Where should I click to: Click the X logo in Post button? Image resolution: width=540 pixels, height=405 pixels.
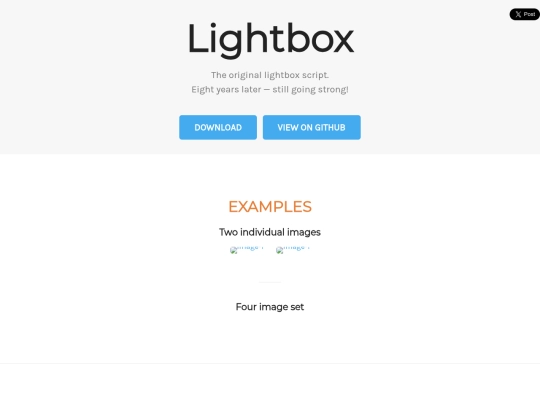pos(518,14)
